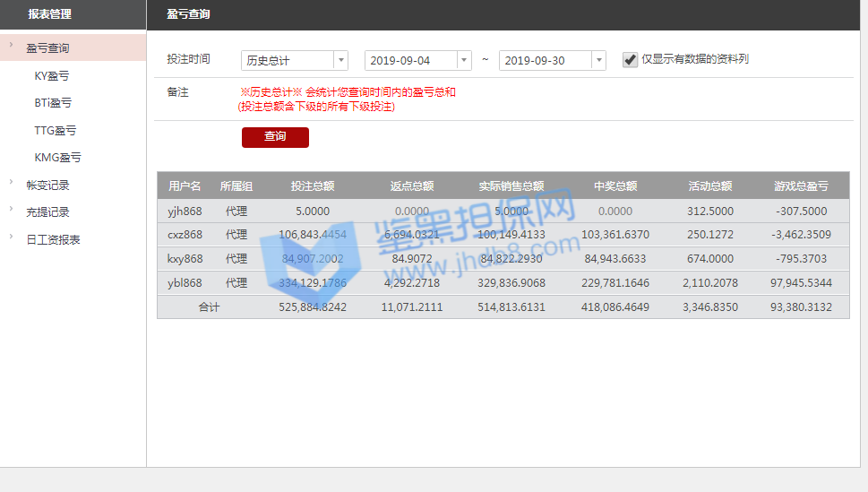Expand 充提记录 sidebar section
The width and height of the screenshot is (868, 492).
[x=47, y=212]
